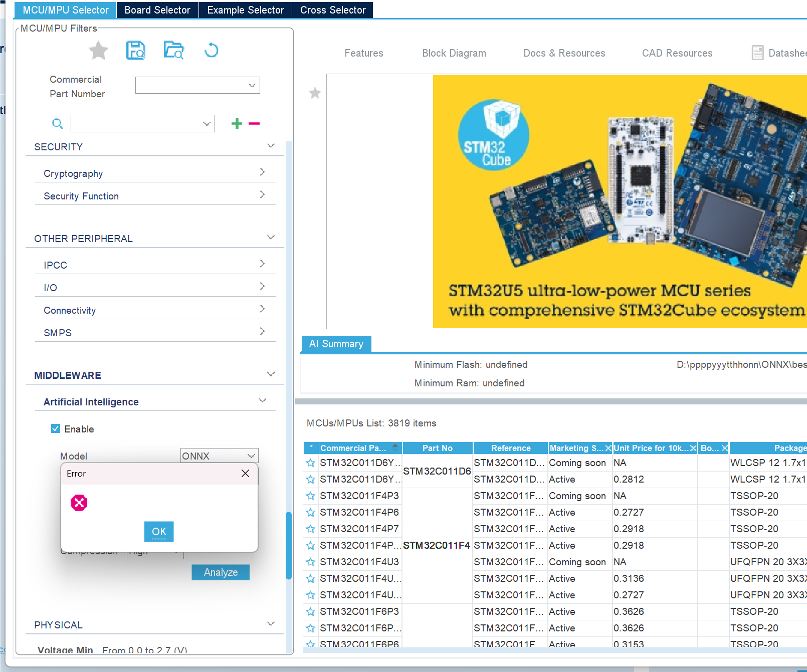Click the reset filters refresh icon
Image resolution: width=807 pixels, height=672 pixels.
click(212, 50)
